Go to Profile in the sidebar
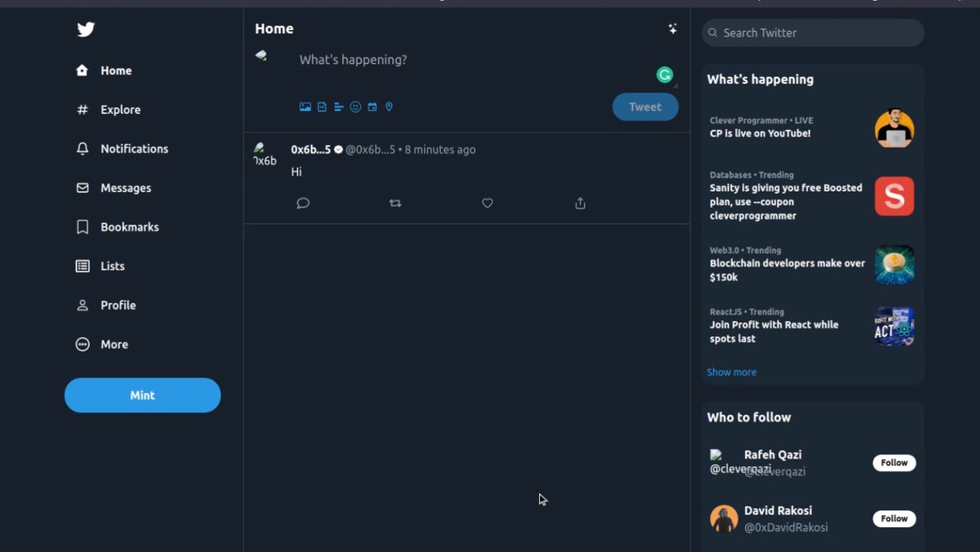This screenshot has height=552, width=980. (x=106, y=306)
